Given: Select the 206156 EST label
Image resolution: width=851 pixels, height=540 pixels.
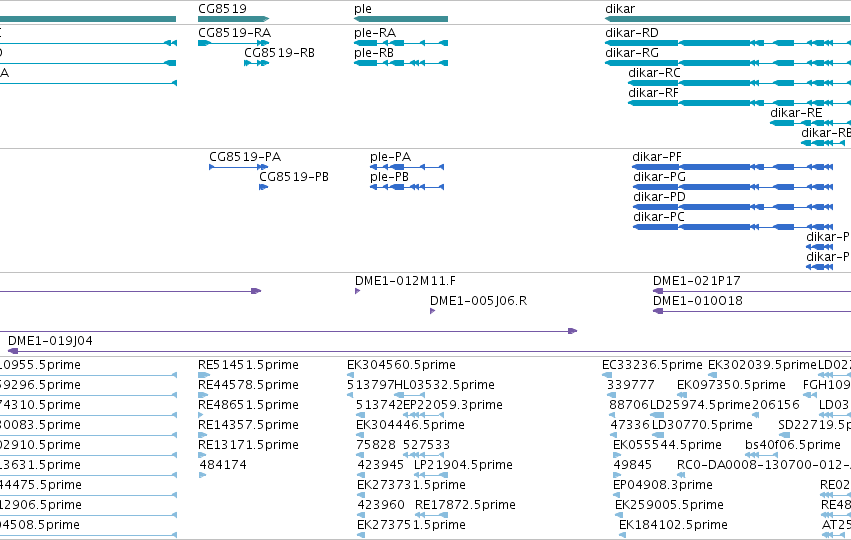Looking at the screenshot, I should 776,405.
